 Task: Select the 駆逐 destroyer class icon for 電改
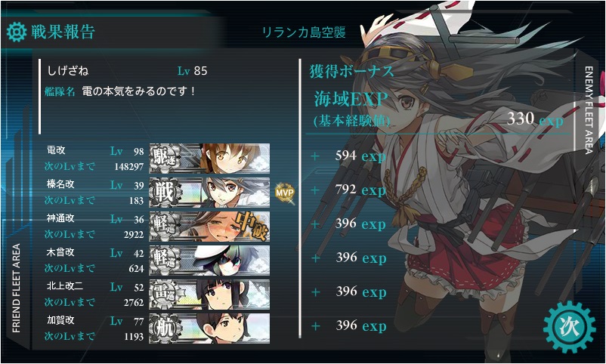point(164,159)
